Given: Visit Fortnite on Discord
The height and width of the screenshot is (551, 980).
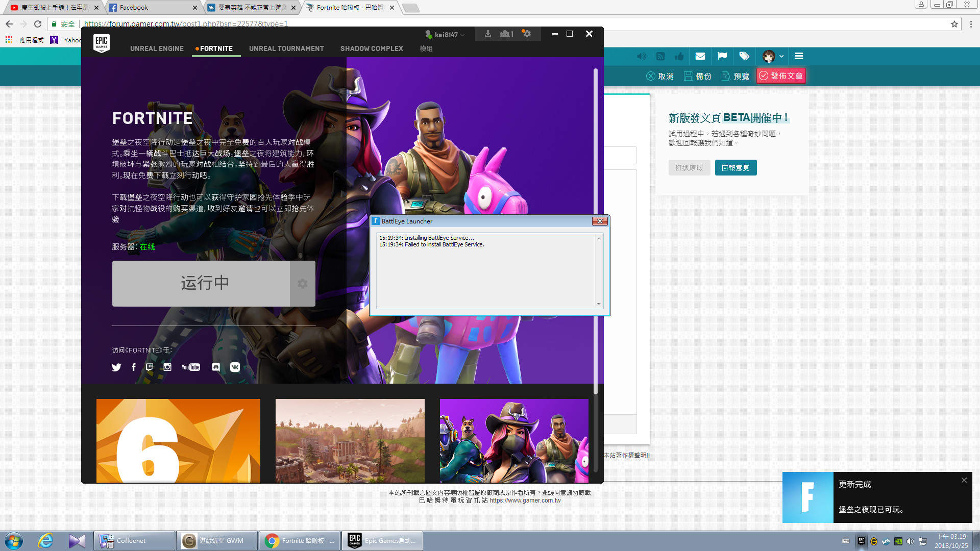Looking at the screenshot, I should (x=216, y=367).
